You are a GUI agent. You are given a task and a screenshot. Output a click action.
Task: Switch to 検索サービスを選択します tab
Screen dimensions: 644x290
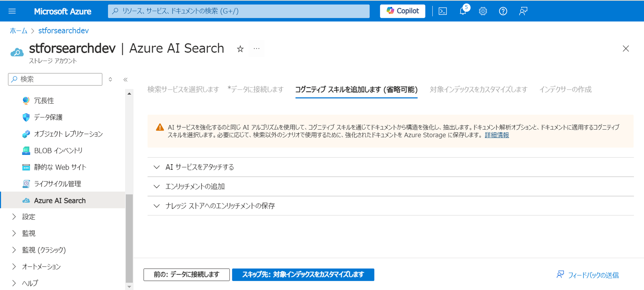coord(183,89)
